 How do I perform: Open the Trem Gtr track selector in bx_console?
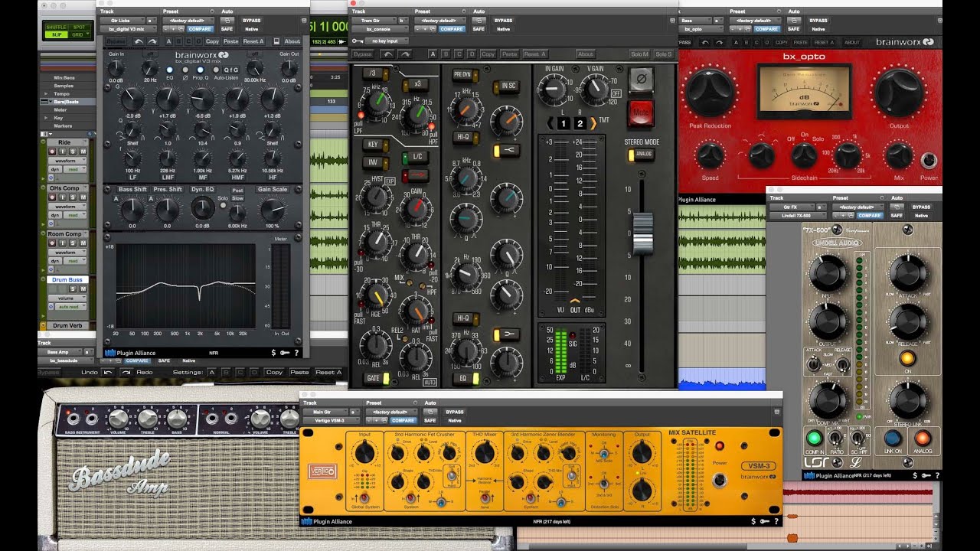click(373, 21)
